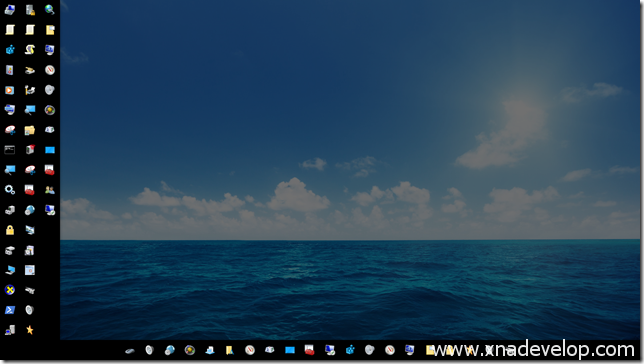Open the www.xnadevelop.com watermark link
The width and height of the screenshot is (644, 364).
click(x=534, y=350)
